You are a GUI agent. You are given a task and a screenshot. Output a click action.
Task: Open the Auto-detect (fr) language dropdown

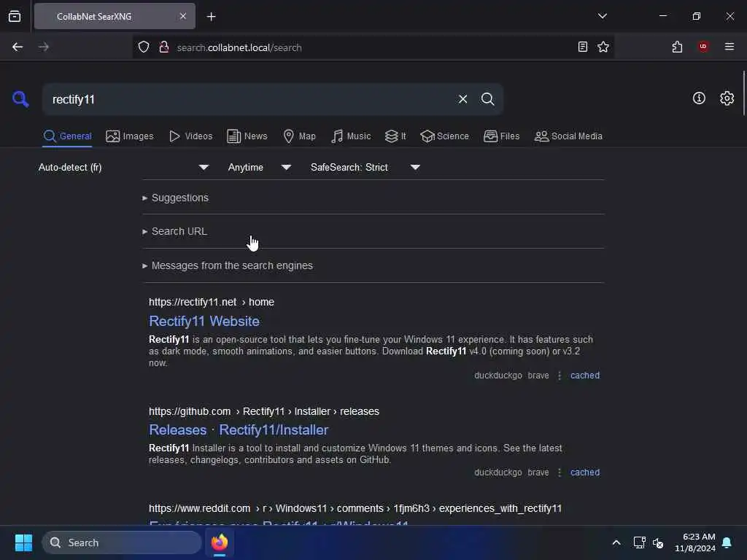click(123, 167)
